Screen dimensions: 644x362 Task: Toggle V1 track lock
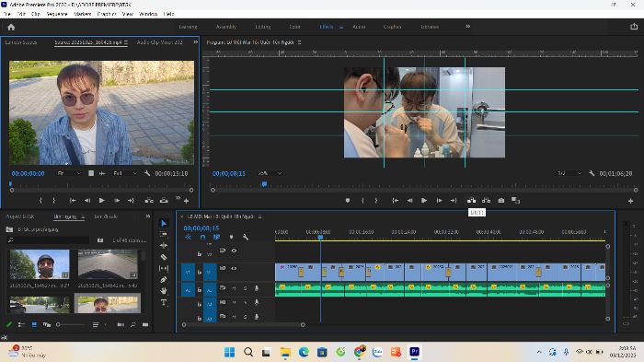(200, 272)
